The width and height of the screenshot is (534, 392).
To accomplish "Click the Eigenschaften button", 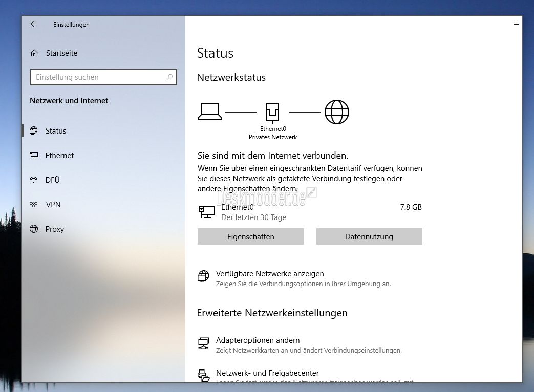I will pos(251,236).
